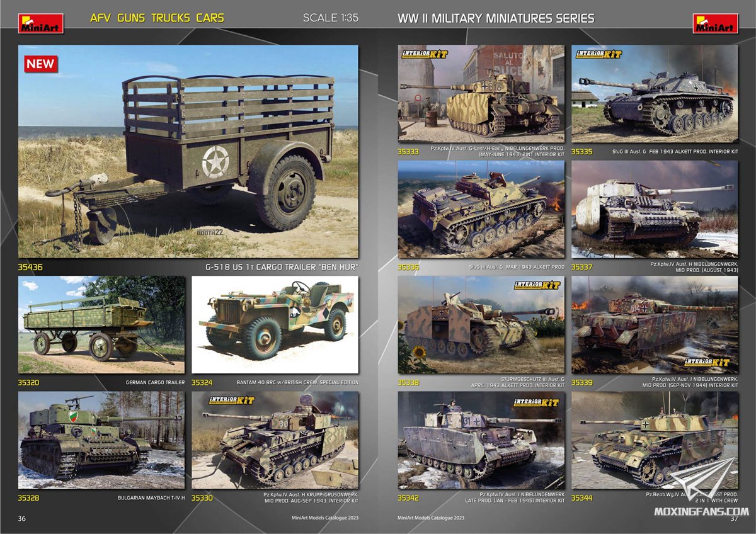View the 35335 StuG III Feb 1943 image
Viewport: 756px width, 534px height.
click(x=655, y=93)
